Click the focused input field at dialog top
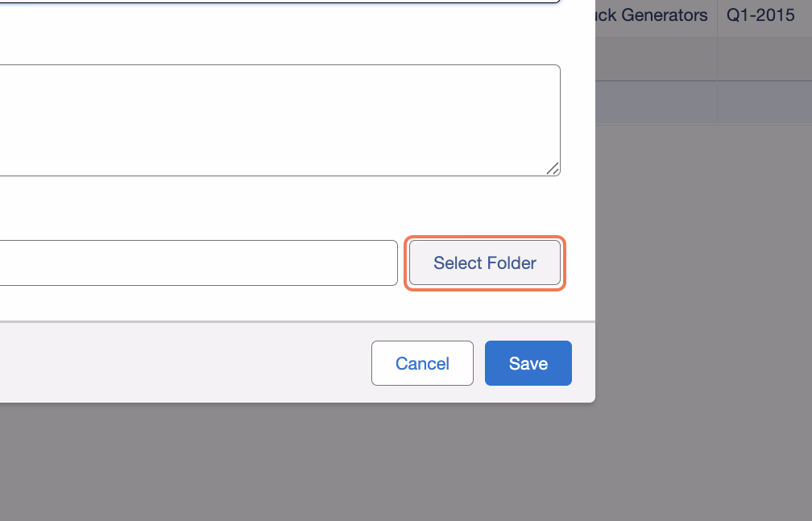Image resolution: width=812 pixels, height=521 pixels. pyautogui.click(x=280, y=1)
